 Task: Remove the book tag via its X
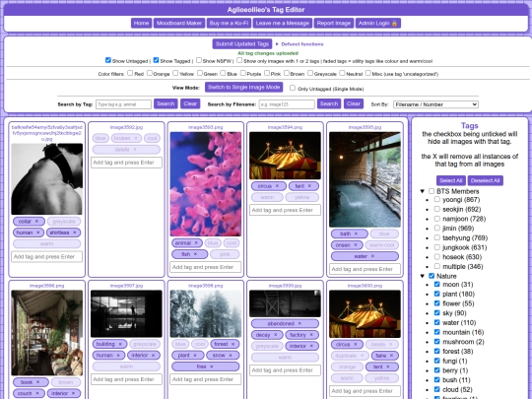tap(37, 382)
